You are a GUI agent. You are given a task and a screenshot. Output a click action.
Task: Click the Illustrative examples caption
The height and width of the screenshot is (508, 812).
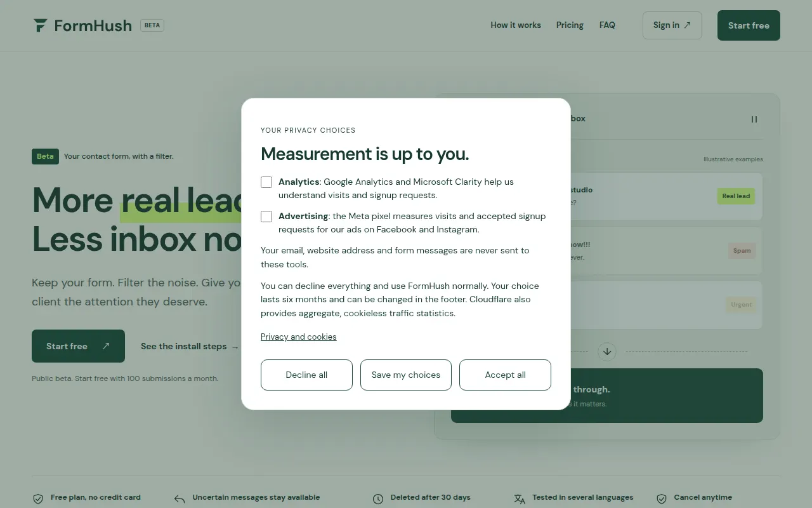[x=733, y=159]
